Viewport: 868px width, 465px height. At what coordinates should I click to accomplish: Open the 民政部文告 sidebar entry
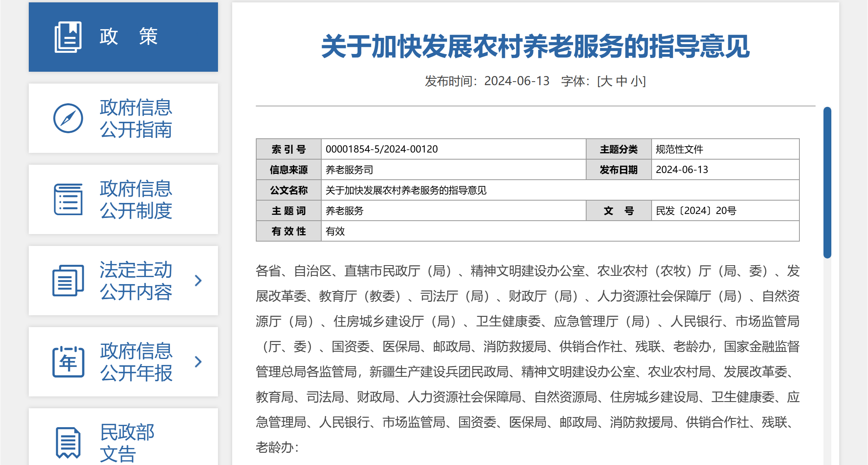(123, 437)
